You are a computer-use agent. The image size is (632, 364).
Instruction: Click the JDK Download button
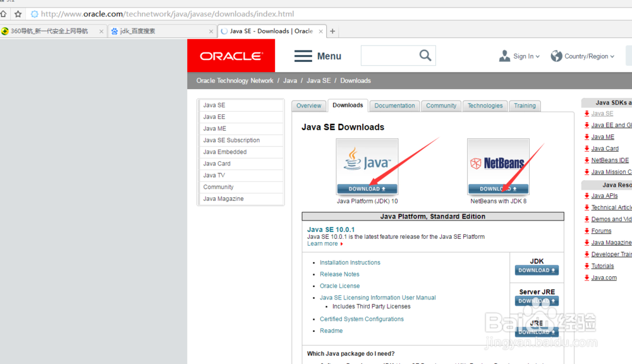tap(537, 270)
